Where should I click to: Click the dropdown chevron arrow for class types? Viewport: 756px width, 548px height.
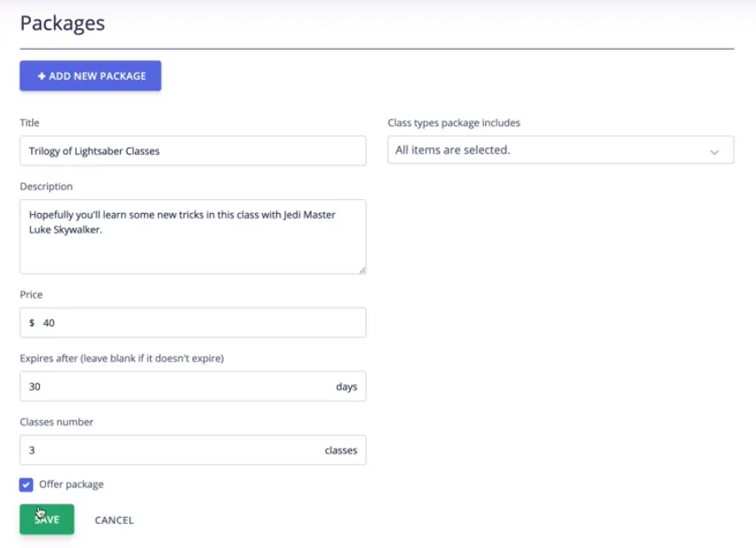tap(714, 152)
